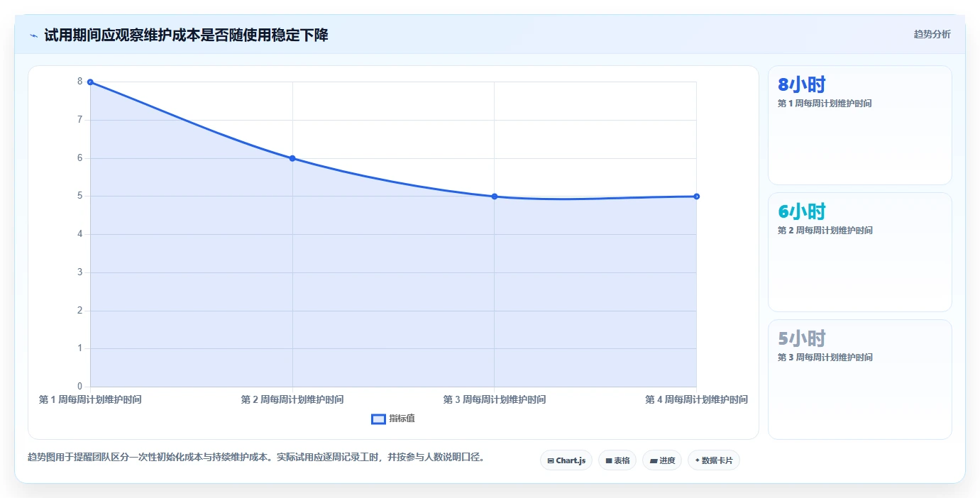Click card subtitle 第 2 周每周计划维护时间
980x498 pixels.
pos(825,231)
